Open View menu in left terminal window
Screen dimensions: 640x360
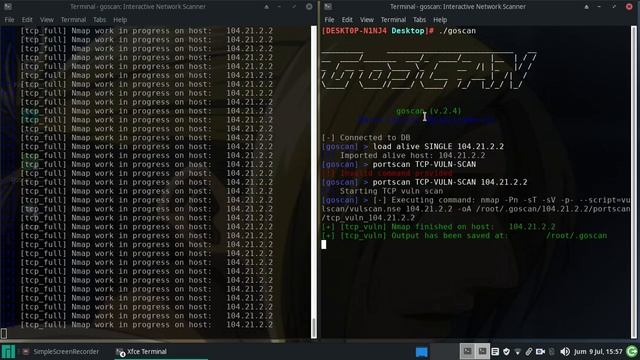[x=47, y=20]
